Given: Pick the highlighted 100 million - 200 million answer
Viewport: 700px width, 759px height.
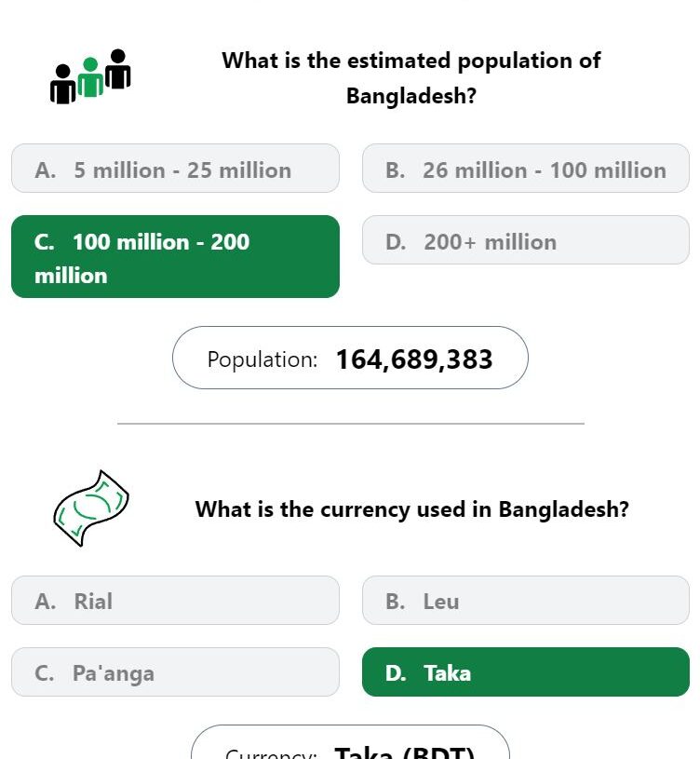Looking at the screenshot, I should click(x=175, y=257).
